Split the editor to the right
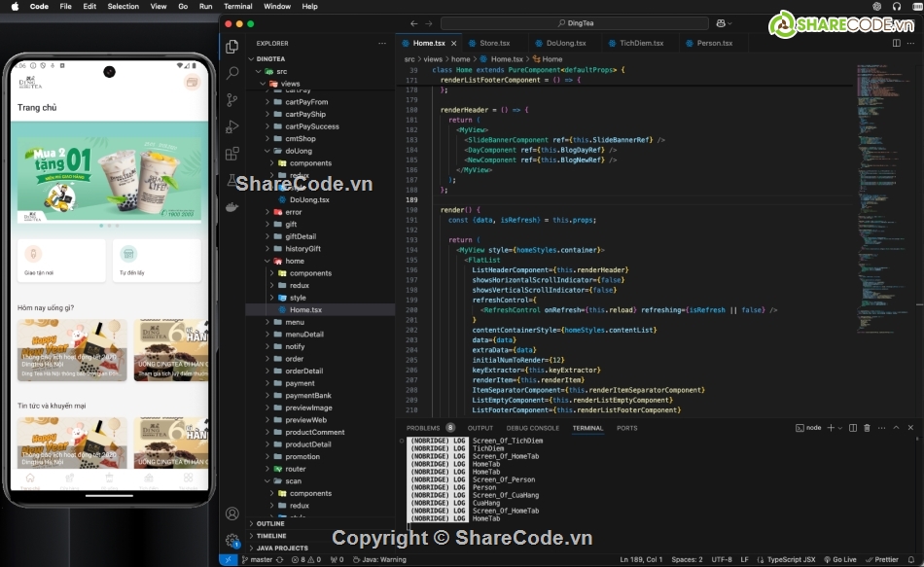The width and height of the screenshot is (924, 567). tap(897, 43)
